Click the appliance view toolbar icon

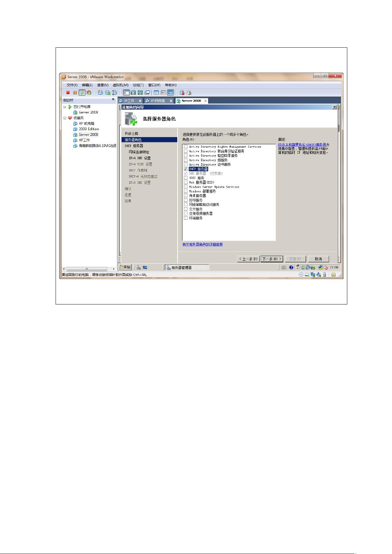click(x=163, y=93)
